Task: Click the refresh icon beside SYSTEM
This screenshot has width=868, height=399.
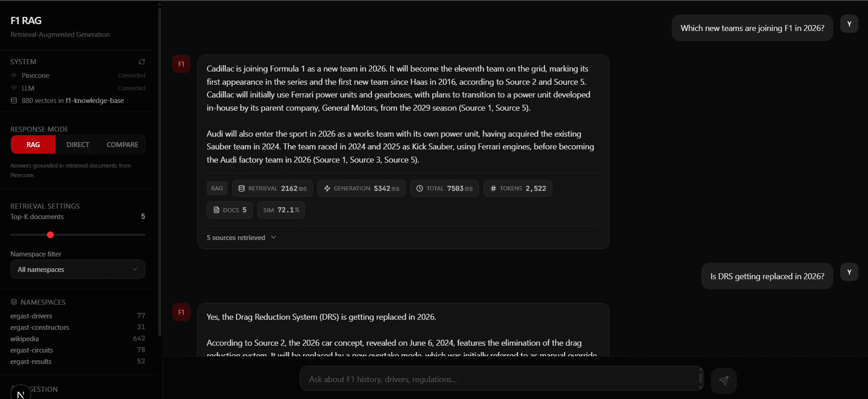Action: (142, 61)
